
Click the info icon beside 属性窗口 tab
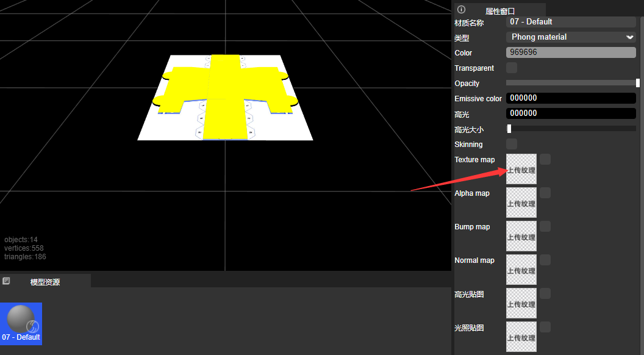[462, 9]
